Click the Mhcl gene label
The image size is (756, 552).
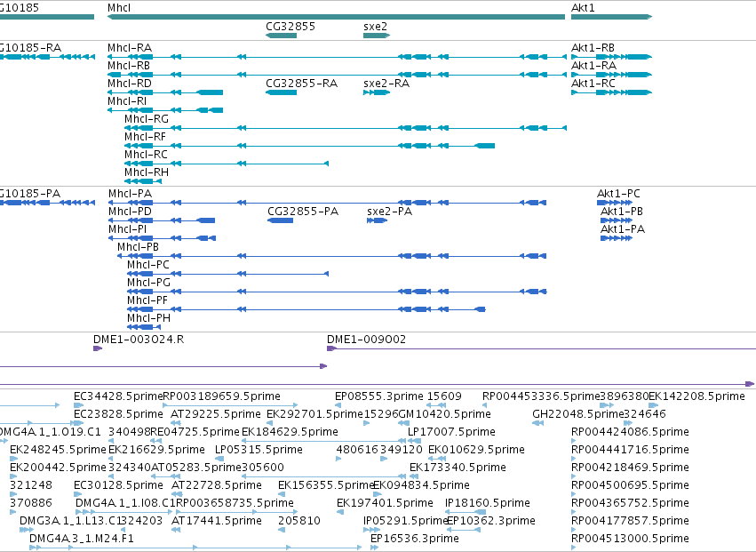click(x=119, y=8)
